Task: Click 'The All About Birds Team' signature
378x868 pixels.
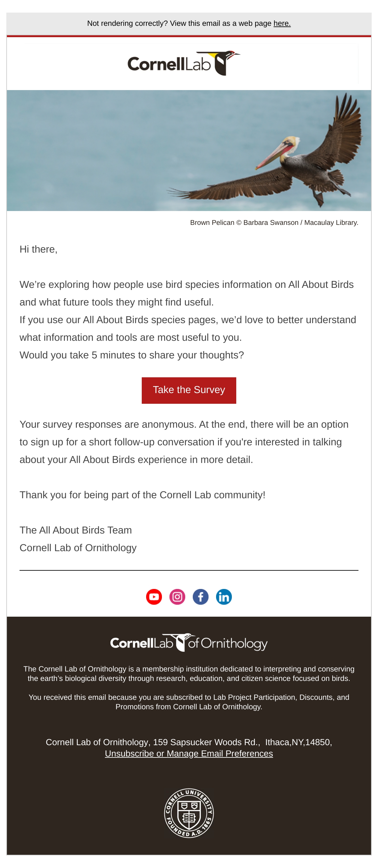Action: [76, 530]
